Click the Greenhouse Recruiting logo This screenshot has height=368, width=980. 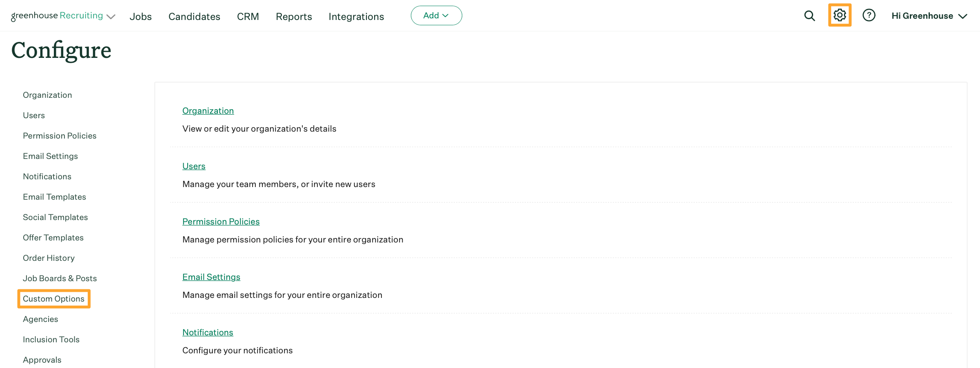[57, 16]
